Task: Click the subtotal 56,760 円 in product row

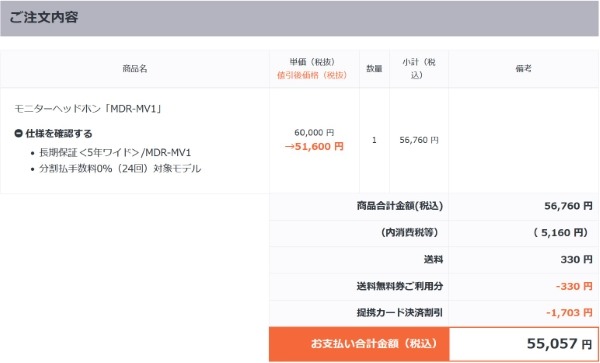Action: click(x=419, y=140)
